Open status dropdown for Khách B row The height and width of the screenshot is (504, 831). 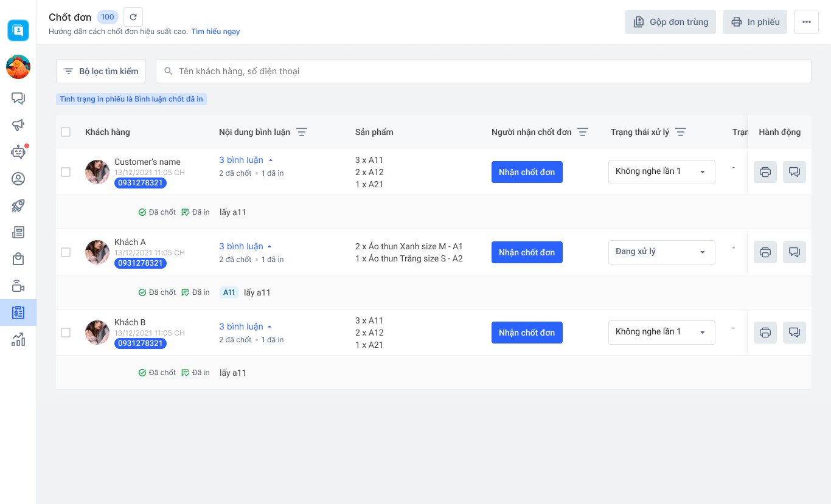coord(662,332)
